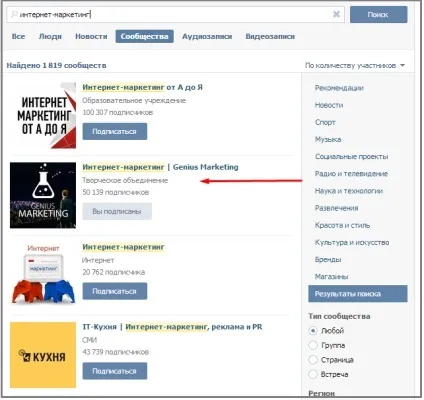Select the Спорт category
This screenshot has width=424, height=400.
pos(325,122)
